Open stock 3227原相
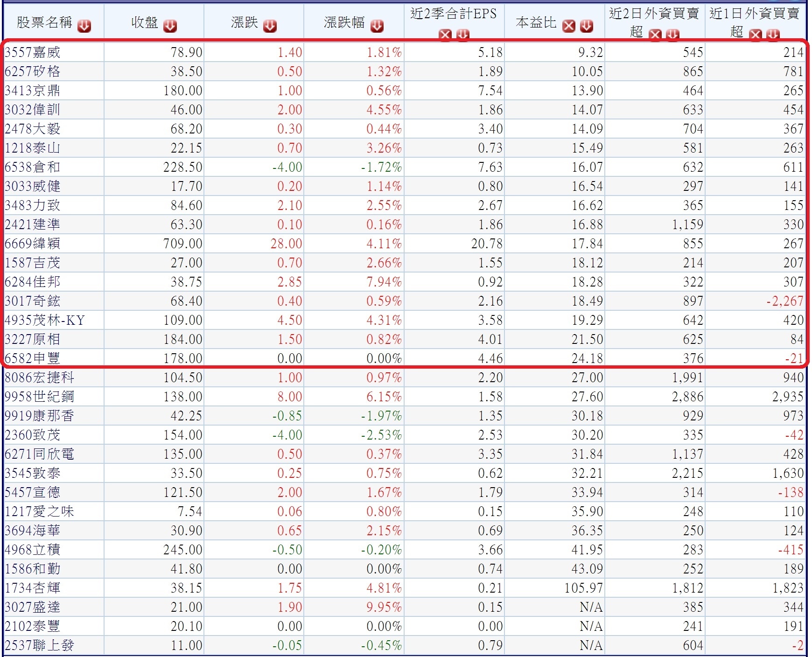This screenshot has width=812, height=657. 33,339
